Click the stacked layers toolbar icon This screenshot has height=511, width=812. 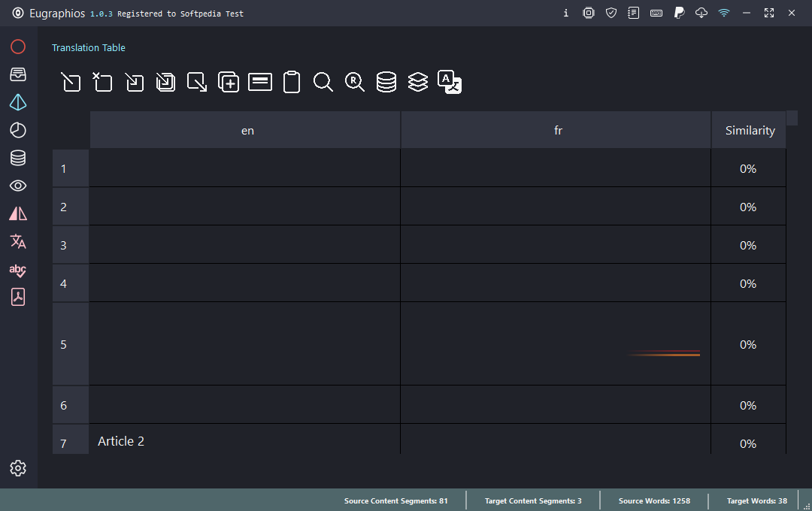[x=418, y=82]
